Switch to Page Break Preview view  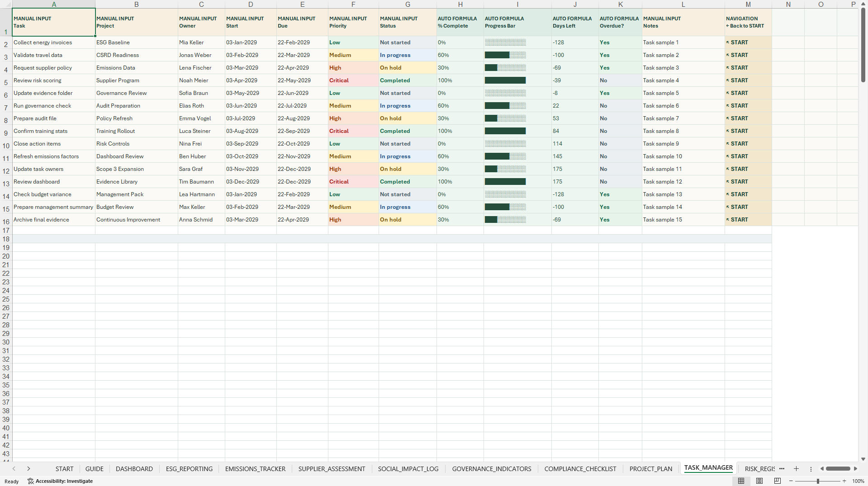point(778,481)
